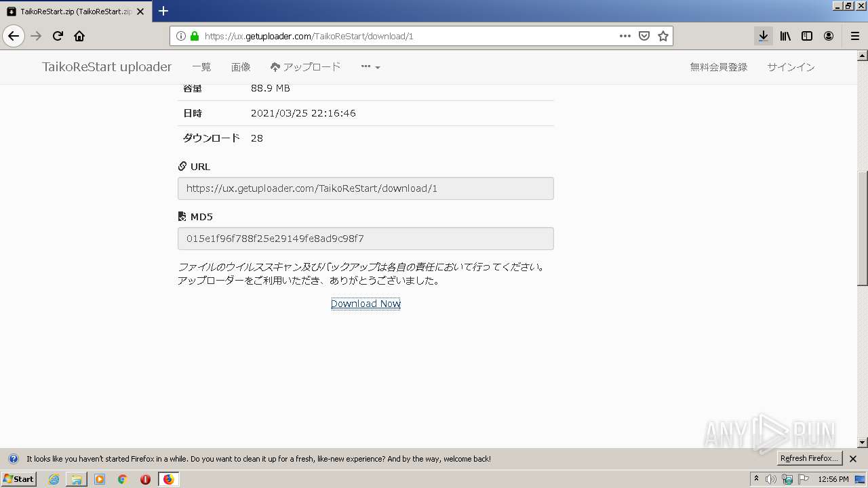This screenshot has width=868, height=488.
Task: Select the TaikoReStart.zip tab
Action: click(77, 12)
